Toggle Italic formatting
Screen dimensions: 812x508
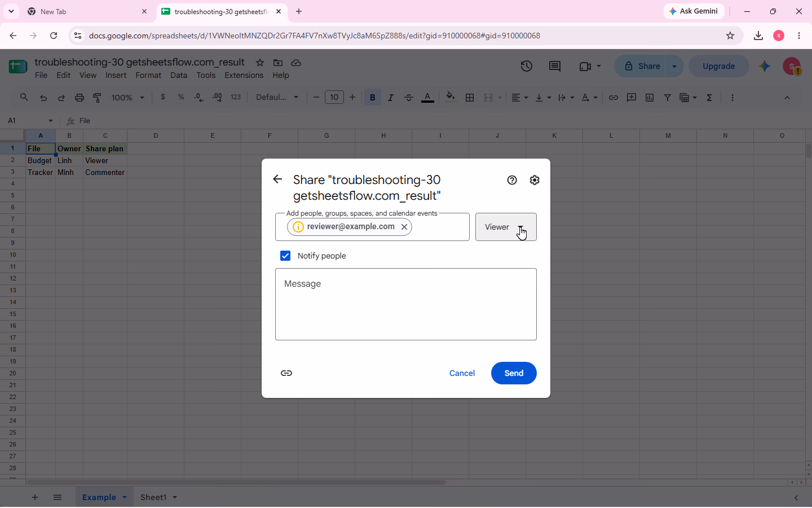coord(390,98)
